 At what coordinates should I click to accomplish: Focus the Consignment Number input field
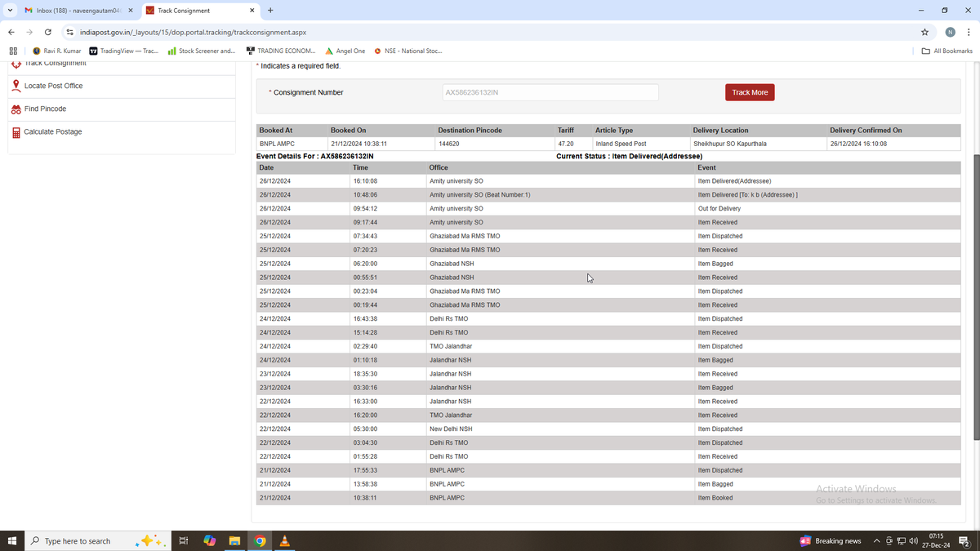click(x=550, y=92)
